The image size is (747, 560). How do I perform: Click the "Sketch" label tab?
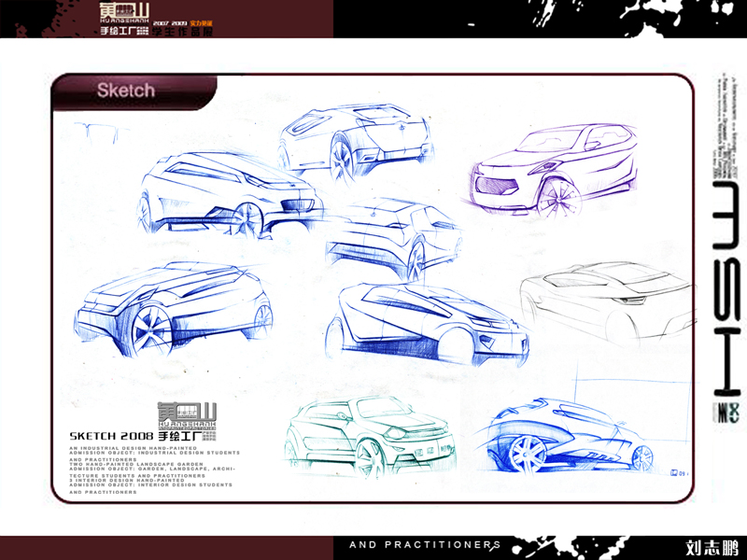pyautogui.click(x=134, y=91)
